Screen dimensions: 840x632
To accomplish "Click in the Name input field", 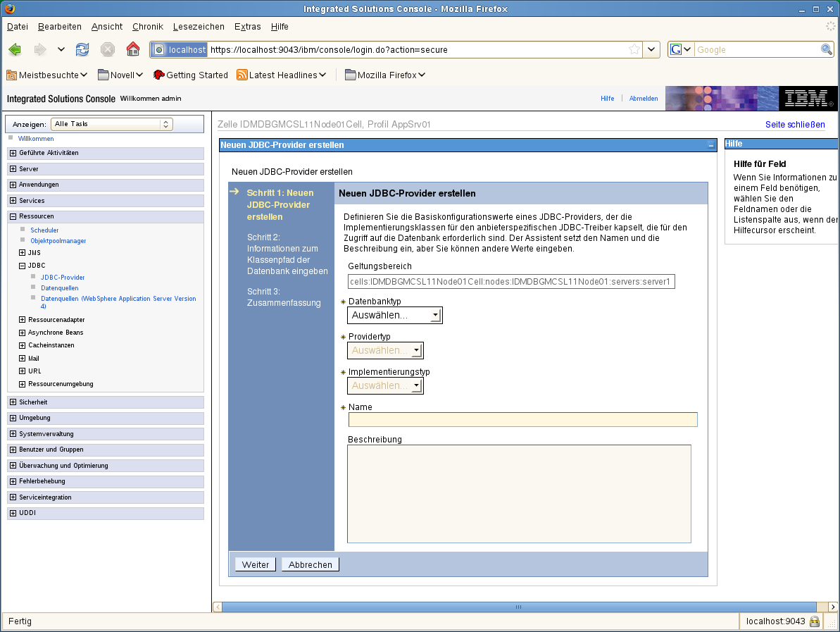I will pos(522,420).
